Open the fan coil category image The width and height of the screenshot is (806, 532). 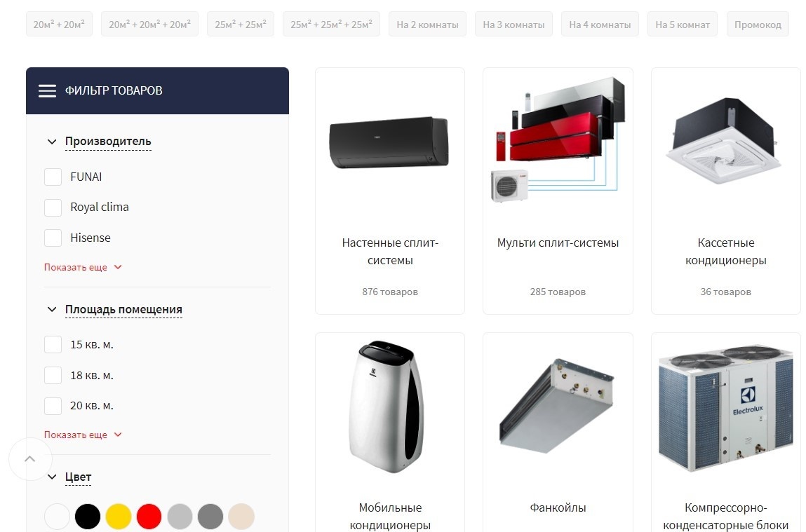click(557, 407)
